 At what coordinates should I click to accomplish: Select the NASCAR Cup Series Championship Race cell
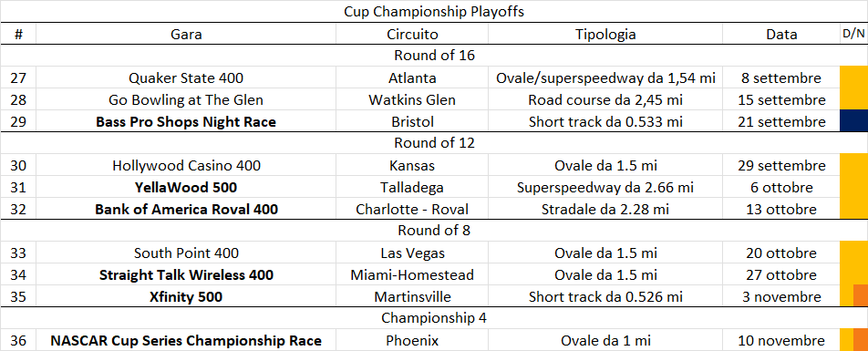point(186,340)
